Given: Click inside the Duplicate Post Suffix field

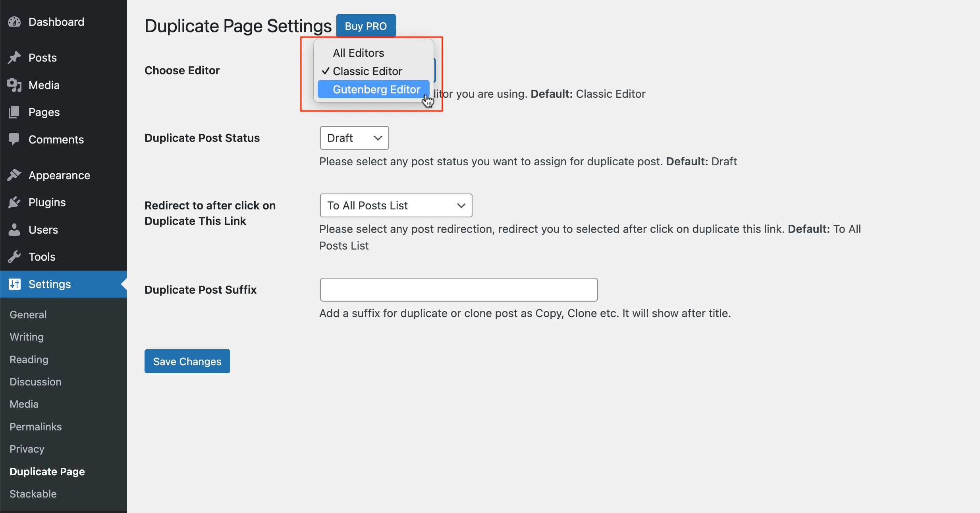Looking at the screenshot, I should [x=458, y=289].
